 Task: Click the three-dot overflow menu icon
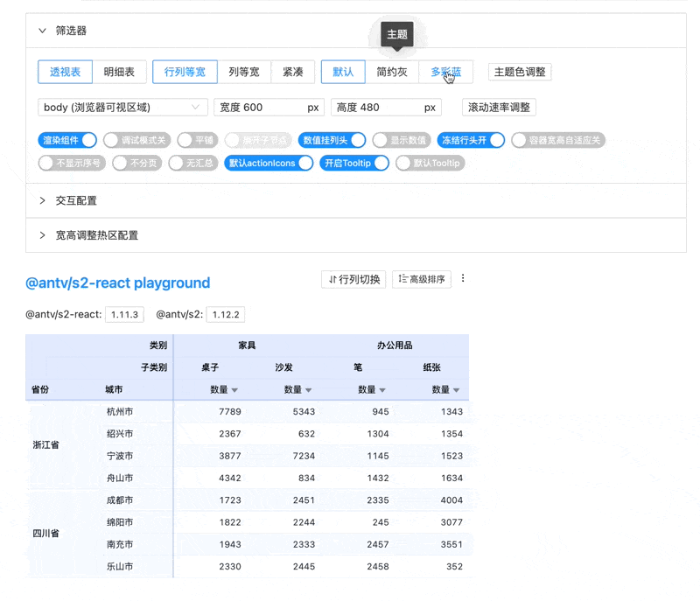[x=463, y=276]
